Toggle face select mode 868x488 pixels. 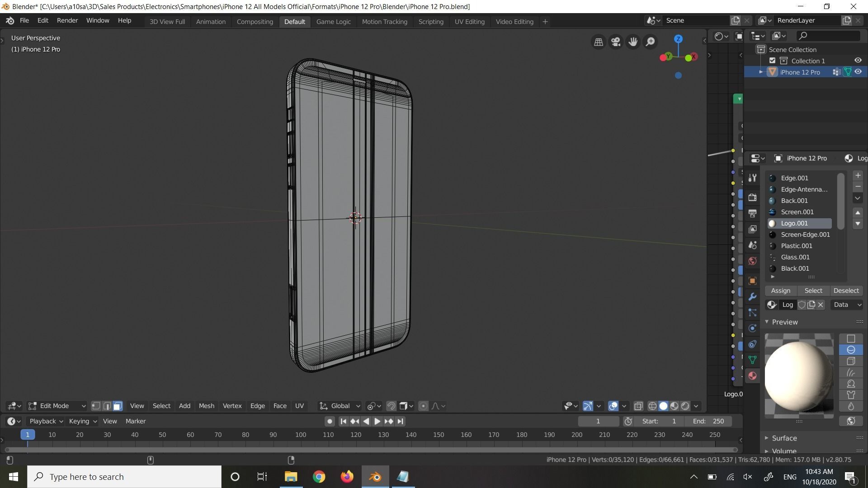(118, 406)
